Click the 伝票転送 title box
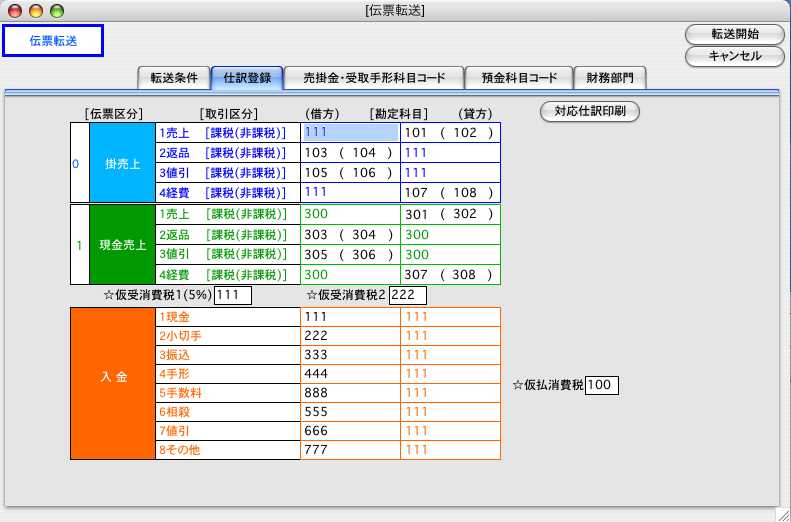Screen dimensions: 791x522 pyautogui.click(x=53, y=41)
